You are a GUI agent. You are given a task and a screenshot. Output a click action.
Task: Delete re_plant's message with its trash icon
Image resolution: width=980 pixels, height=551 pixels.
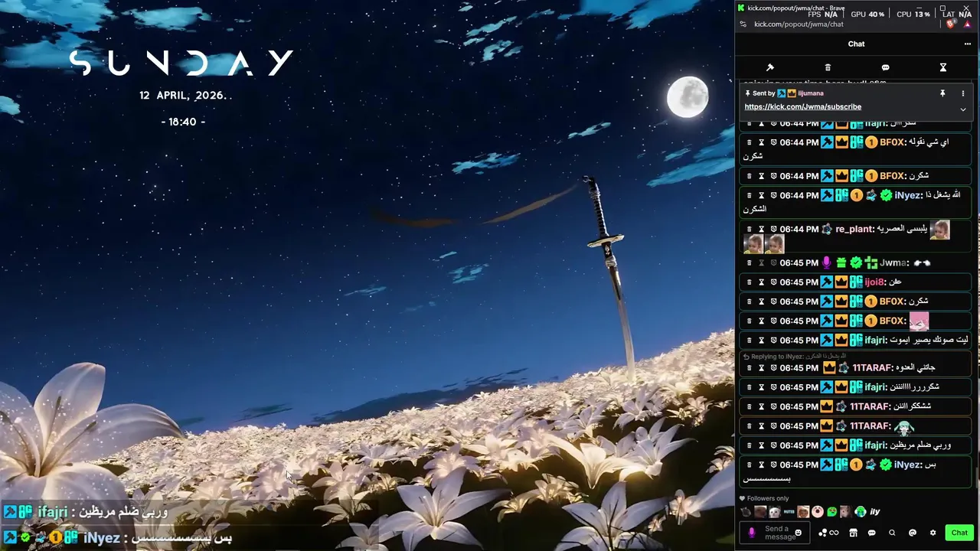tap(749, 229)
